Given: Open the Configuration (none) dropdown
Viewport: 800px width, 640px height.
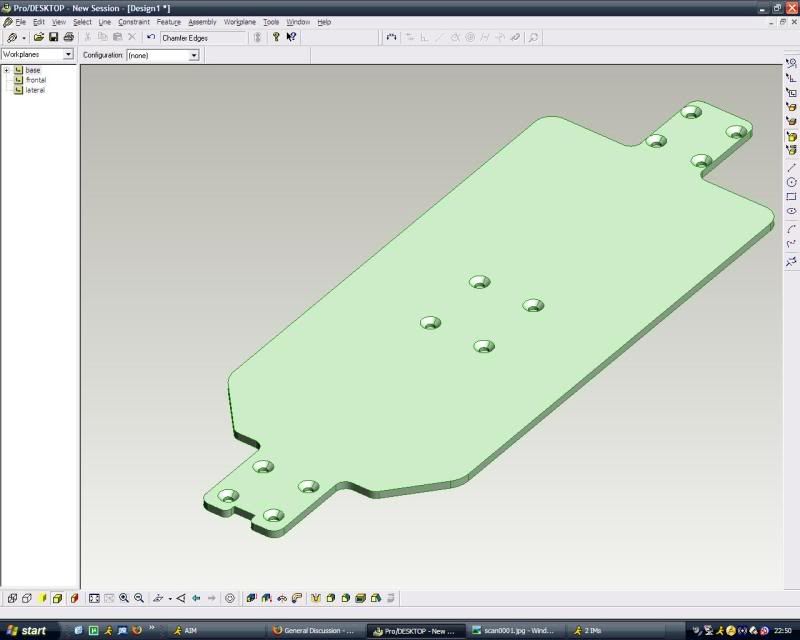Looking at the screenshot, I should point(194,55).
